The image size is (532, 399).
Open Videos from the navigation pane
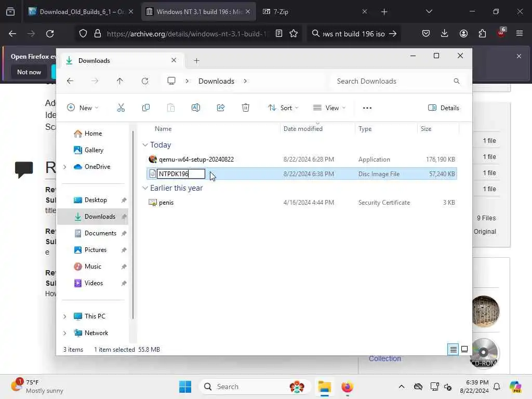[x=92, y=283]
